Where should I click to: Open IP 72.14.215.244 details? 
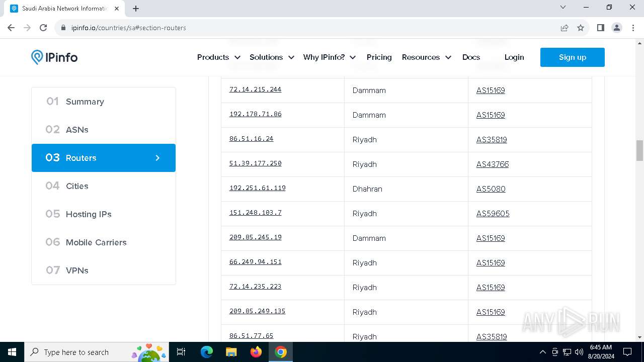255,89
